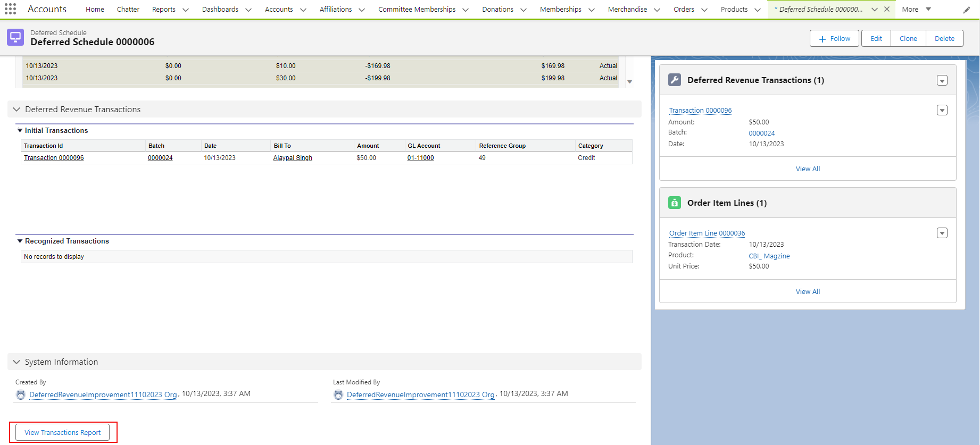The width and height of the screenshot is (980, 445).
Task: Click the Created By user avatar icon
Action: 21,394
